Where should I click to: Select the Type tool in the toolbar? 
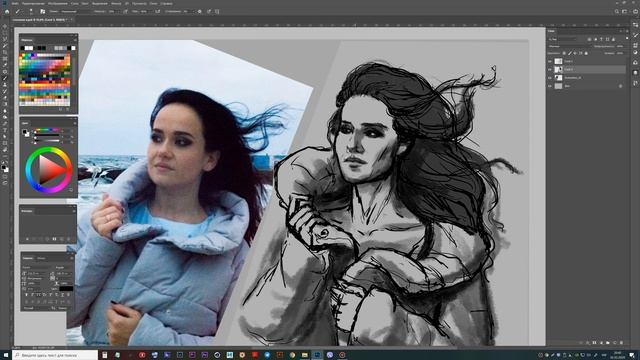pyautogui.click(x=4, y=130)
